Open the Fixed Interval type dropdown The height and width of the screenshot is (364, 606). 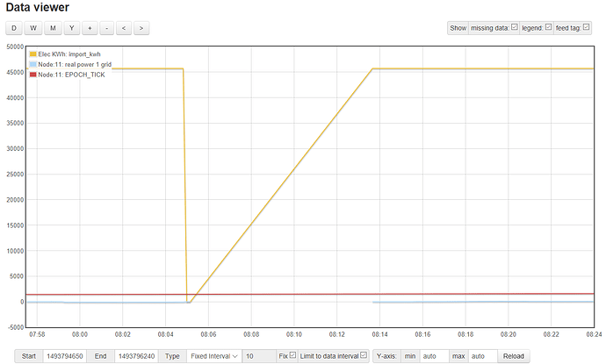[213, 356]
